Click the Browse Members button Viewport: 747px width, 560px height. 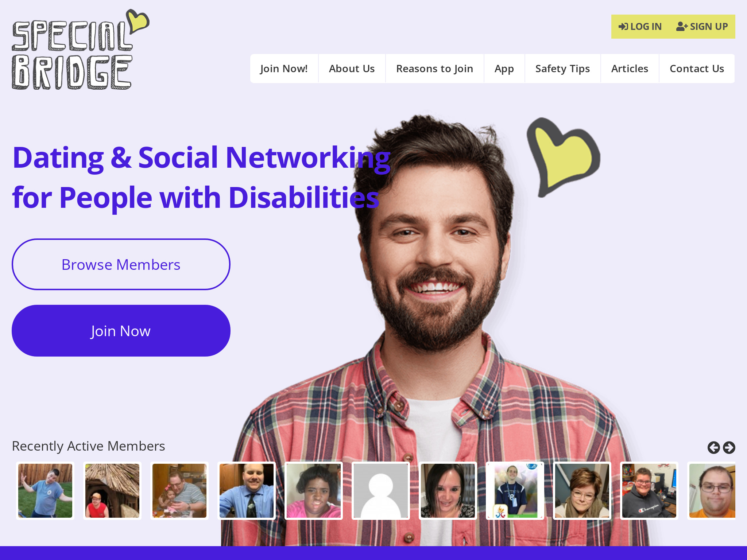coord(121,264)
